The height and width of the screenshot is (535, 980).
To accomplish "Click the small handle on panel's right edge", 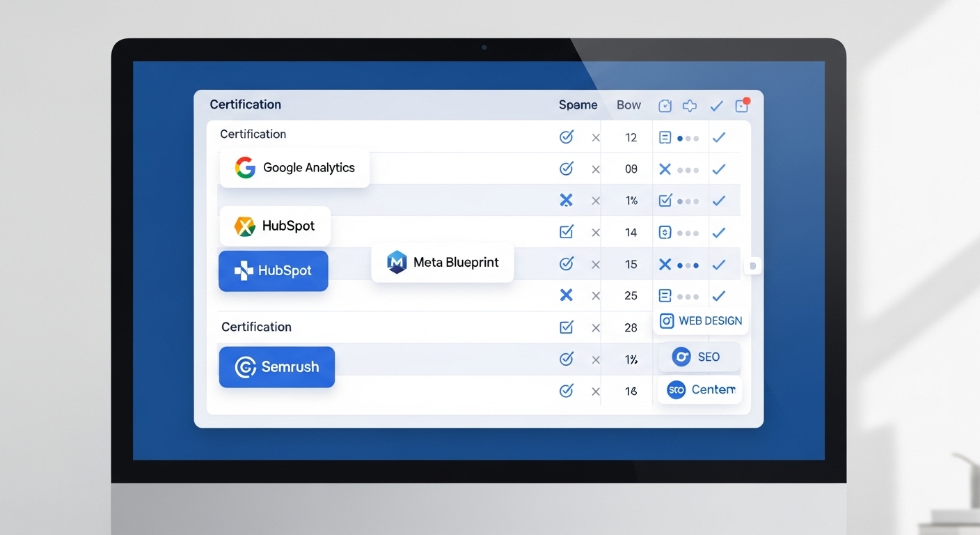I will 752,266.
